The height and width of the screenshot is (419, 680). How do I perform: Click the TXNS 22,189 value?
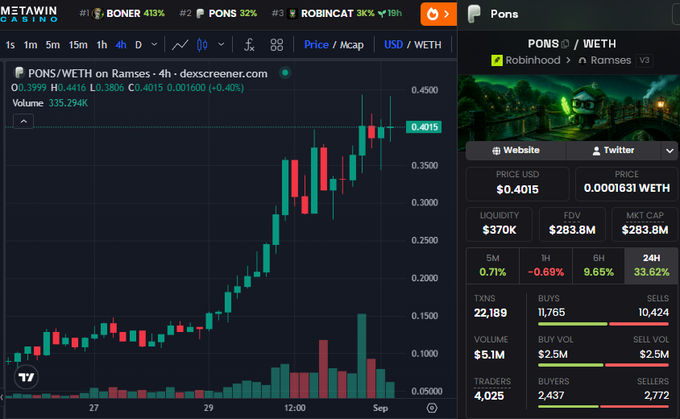(490, 313)
